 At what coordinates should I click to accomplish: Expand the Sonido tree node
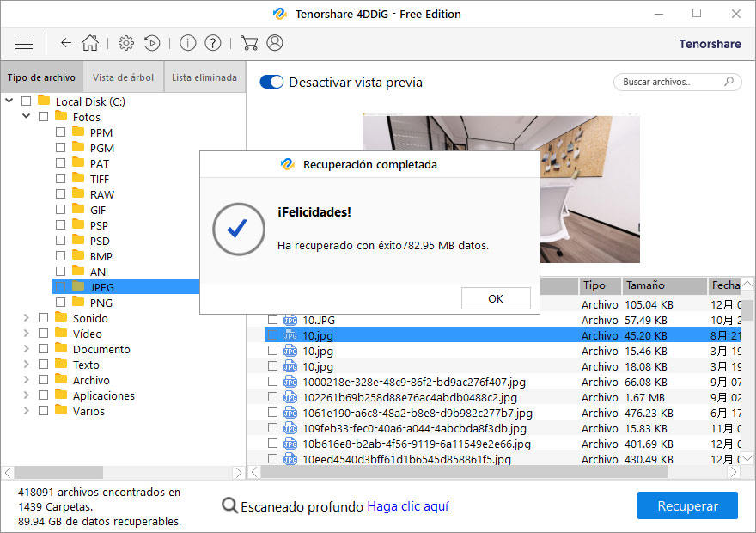(27, 317)
